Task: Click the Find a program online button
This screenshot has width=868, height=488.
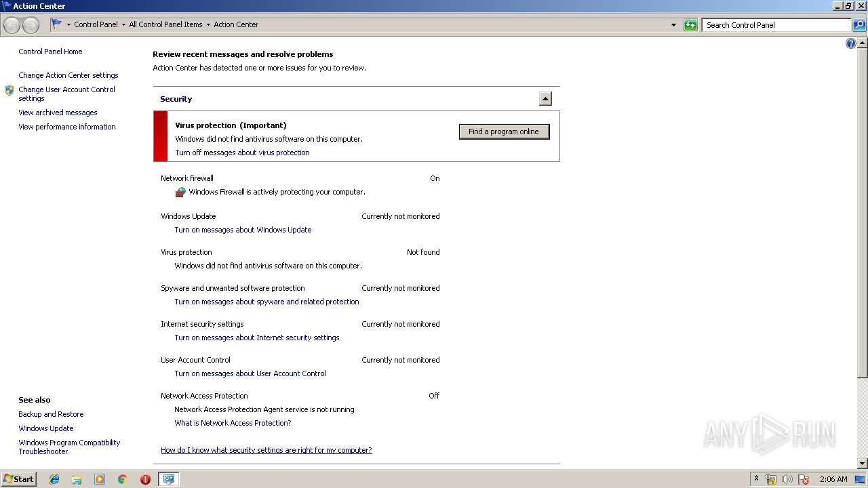Action: coord(504,131)
